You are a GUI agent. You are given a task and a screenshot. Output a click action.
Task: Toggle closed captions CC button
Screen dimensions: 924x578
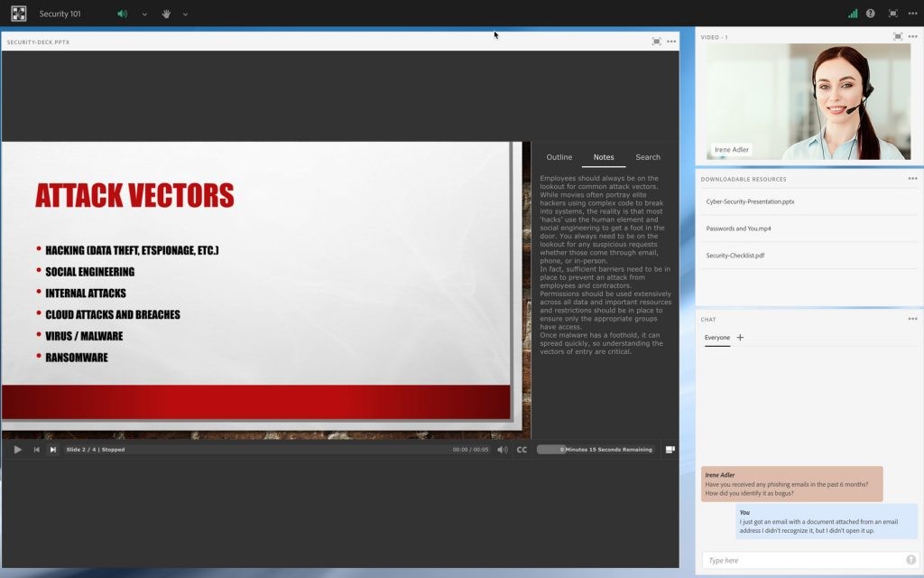pos(522,450)
